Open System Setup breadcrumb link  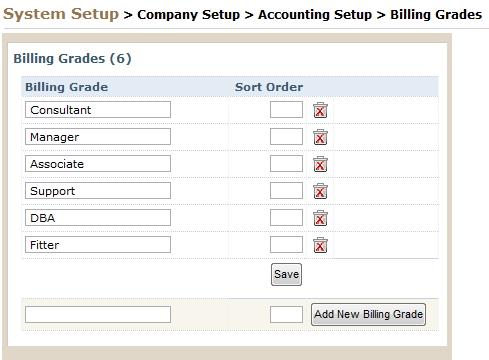tap(61, 14)
